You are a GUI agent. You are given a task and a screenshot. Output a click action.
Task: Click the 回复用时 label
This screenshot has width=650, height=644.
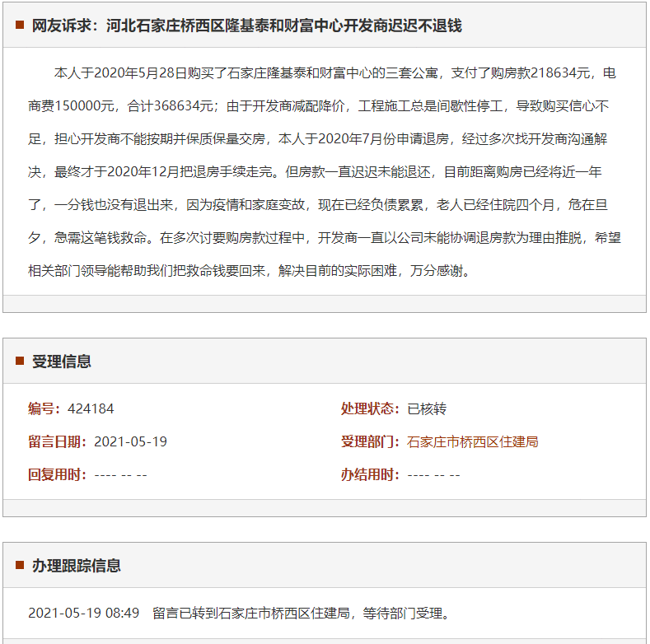[x=57, y=474]
